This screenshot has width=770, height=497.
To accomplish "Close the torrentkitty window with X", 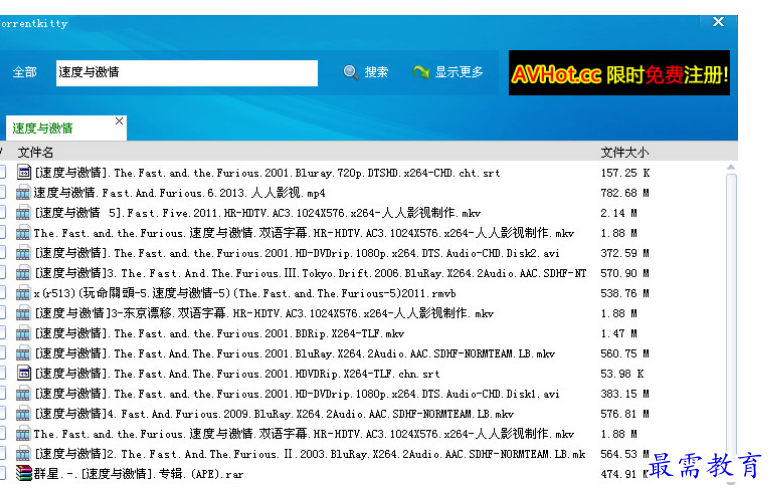I will [x=718, y=22].
